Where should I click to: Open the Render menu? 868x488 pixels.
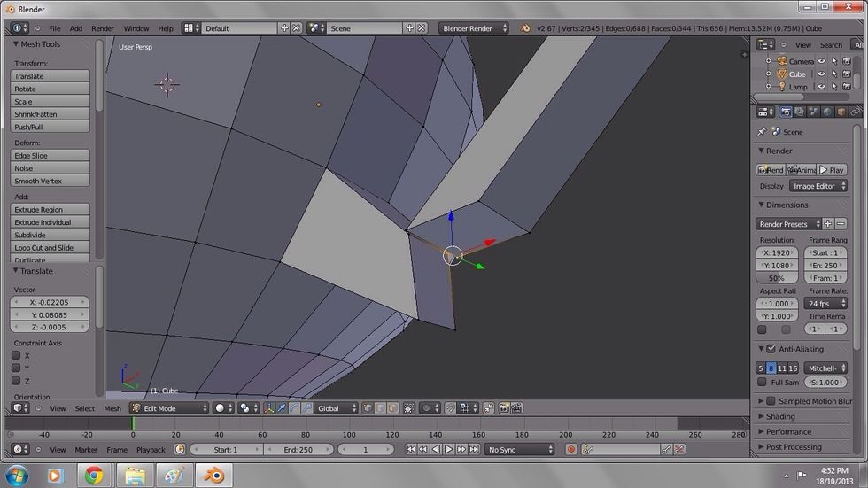pos(103,28)
